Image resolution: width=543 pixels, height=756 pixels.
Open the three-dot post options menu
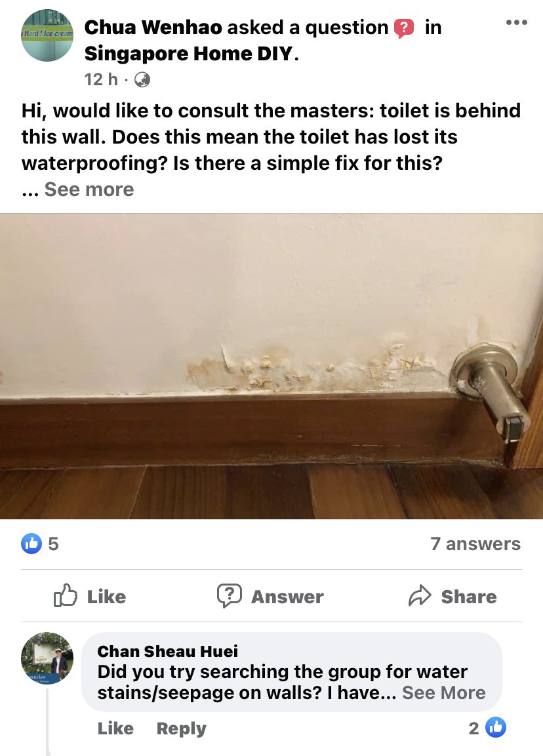(517, 22)
